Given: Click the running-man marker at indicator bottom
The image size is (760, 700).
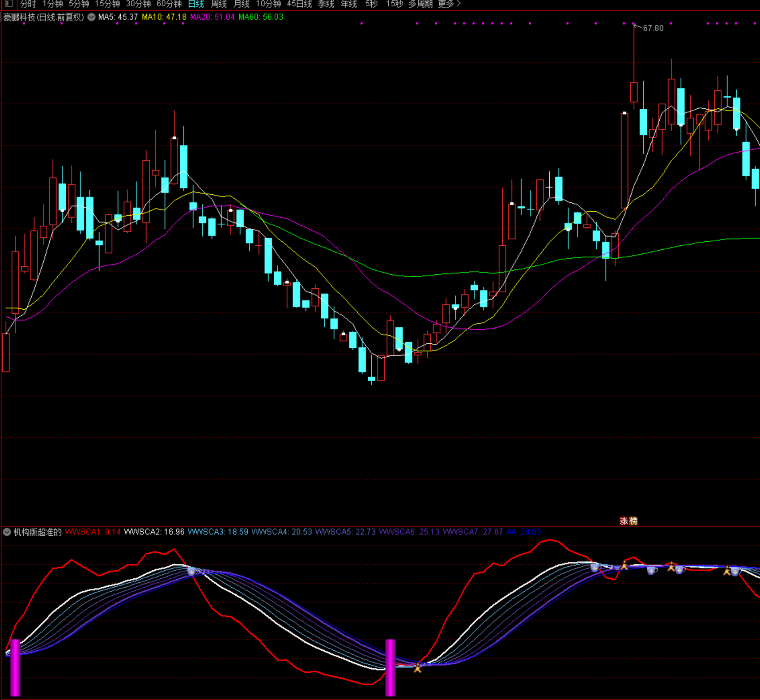Looking at the screenshot, I should [x=418, y=668].
